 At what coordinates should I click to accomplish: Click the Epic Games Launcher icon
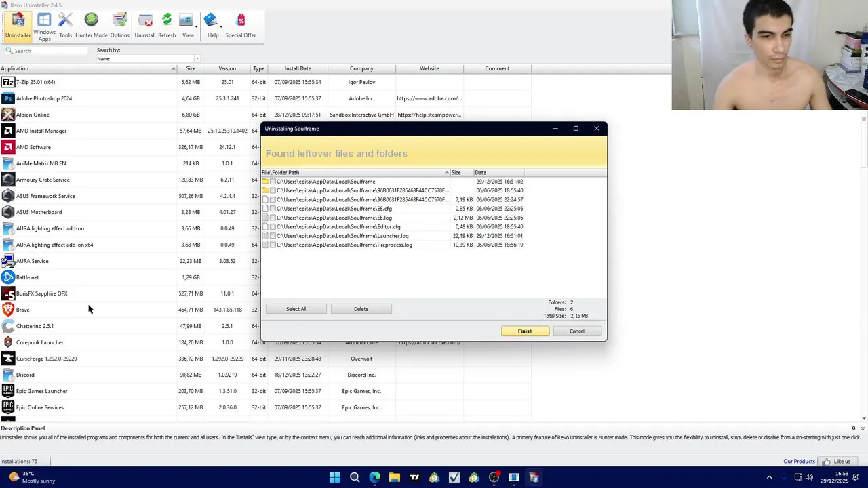7,391
